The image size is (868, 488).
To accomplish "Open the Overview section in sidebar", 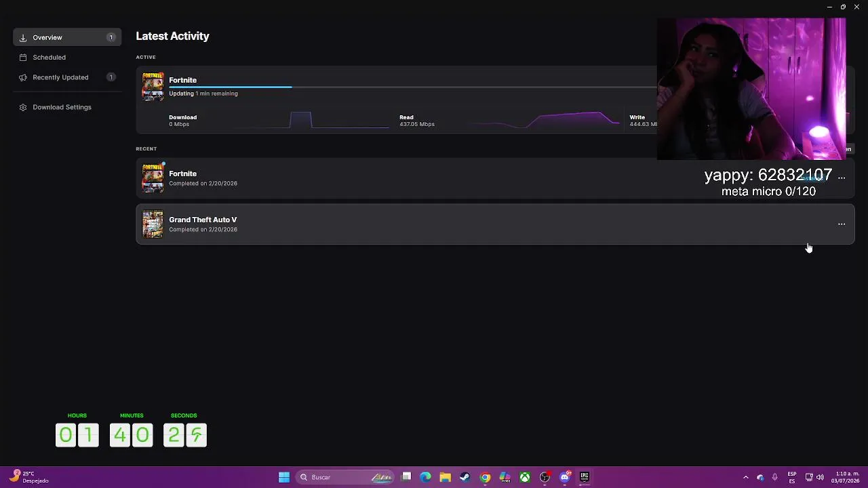I will [67, 37].
